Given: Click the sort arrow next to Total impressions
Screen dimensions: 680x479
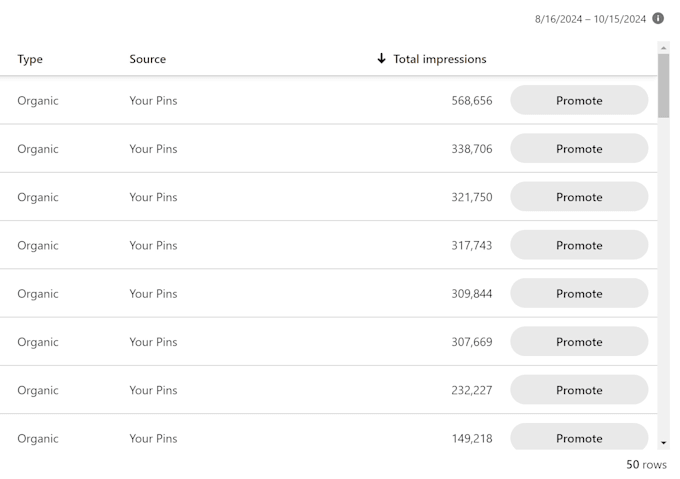Looking at the screenshot, I should pyautogui.click(x=381, y=58).
